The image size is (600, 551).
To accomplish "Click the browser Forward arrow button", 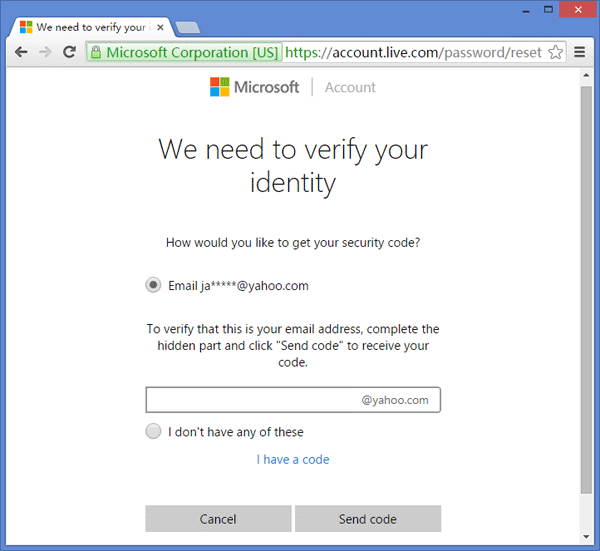I will click(x=44, y=52).
